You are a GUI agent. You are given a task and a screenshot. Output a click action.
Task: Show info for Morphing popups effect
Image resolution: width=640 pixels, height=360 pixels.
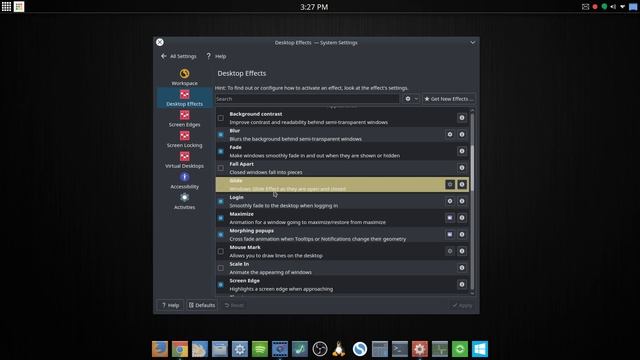(462, 235)
